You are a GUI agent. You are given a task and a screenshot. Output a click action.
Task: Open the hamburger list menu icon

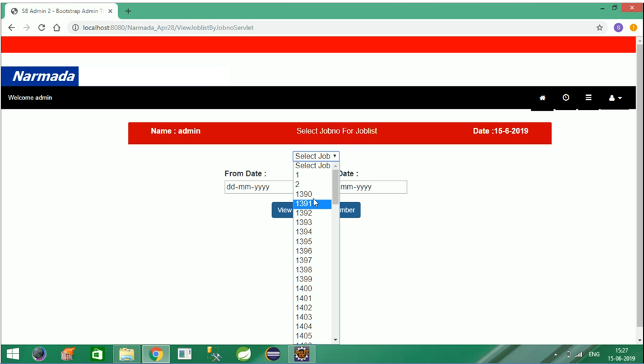[x=588, y=98]
